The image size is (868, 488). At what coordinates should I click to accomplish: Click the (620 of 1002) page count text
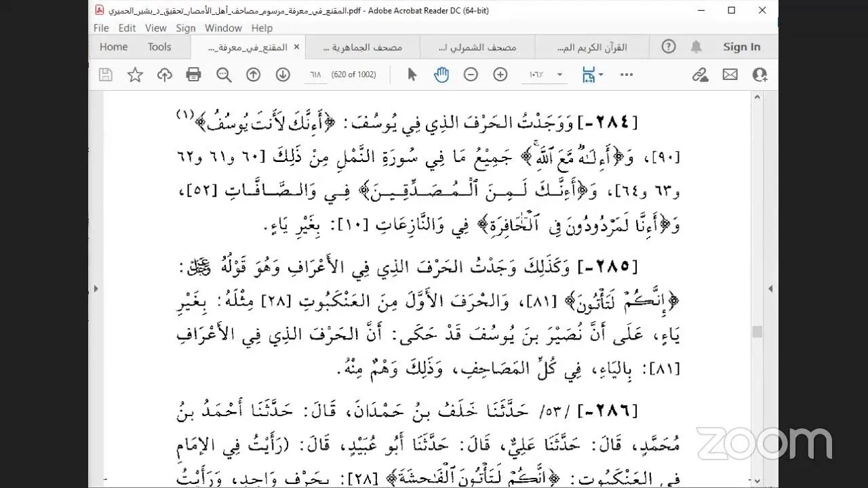pyautogui.click(x=353, y=75)
